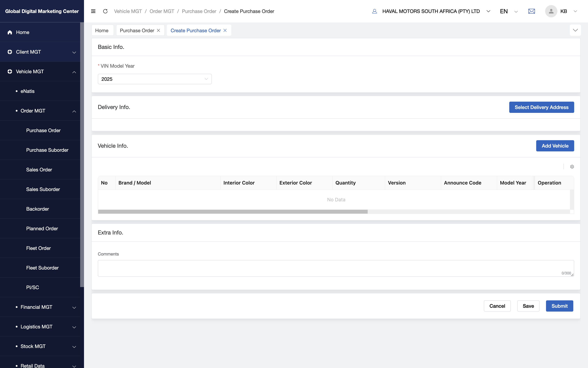
Task: Click Purchase Order breadcrumb link
Action: (x=199, y=11)
